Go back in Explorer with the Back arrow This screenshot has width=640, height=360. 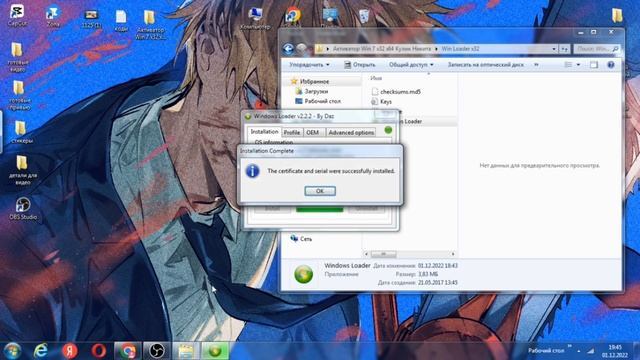click(x=288, y=49)
